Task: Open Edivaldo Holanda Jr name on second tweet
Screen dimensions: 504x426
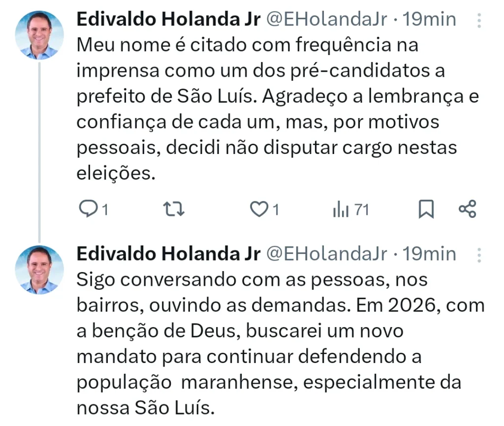Action: pyautogui.click(x=168, y=254)
